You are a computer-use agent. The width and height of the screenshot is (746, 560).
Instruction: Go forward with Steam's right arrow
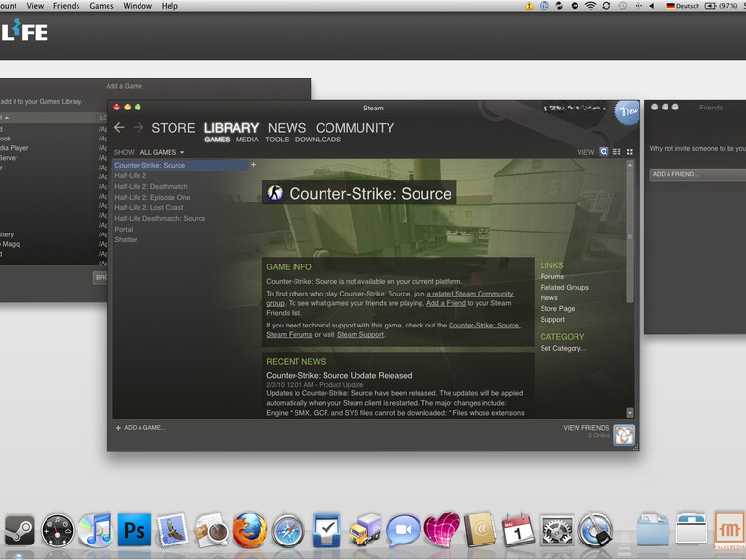139,127
